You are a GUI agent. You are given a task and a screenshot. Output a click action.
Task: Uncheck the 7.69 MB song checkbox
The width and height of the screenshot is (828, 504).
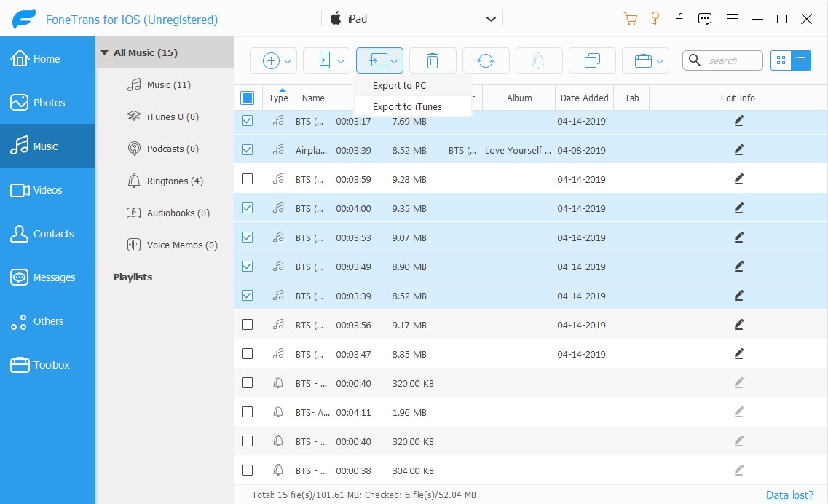click(247, 120)
